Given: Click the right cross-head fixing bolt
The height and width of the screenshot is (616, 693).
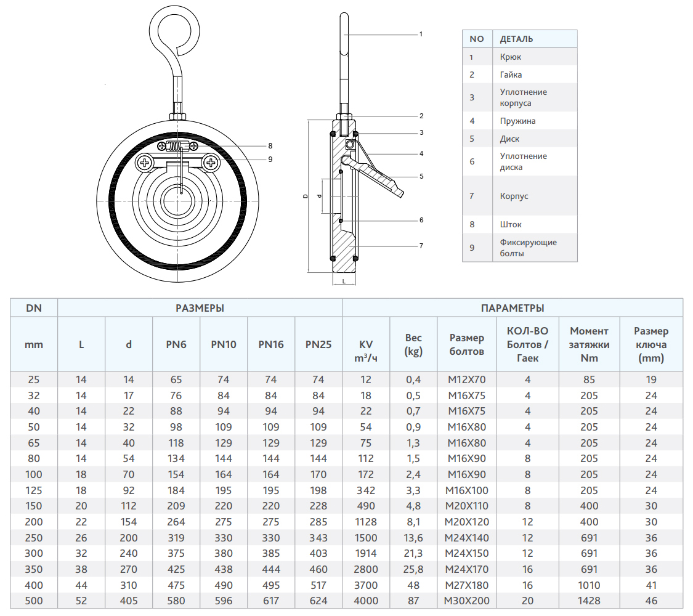Looking at the screenshot, I should pyautogui.click(x=211, y=163).
